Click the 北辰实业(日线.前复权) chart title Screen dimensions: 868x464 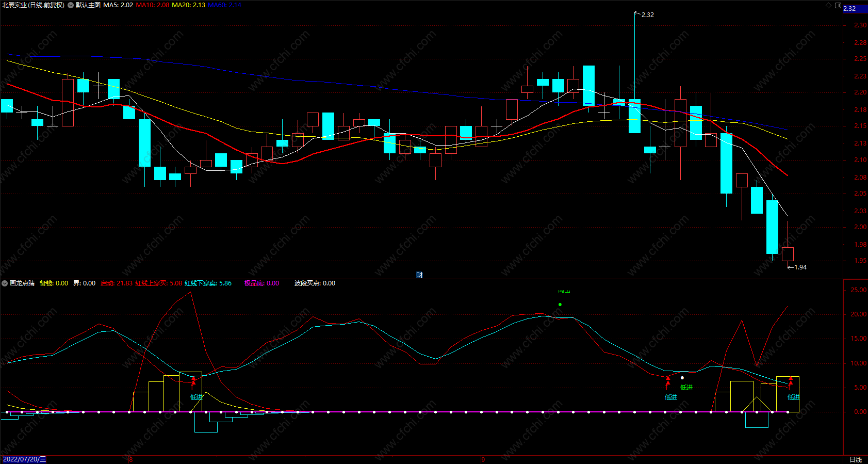click(34, 5)
